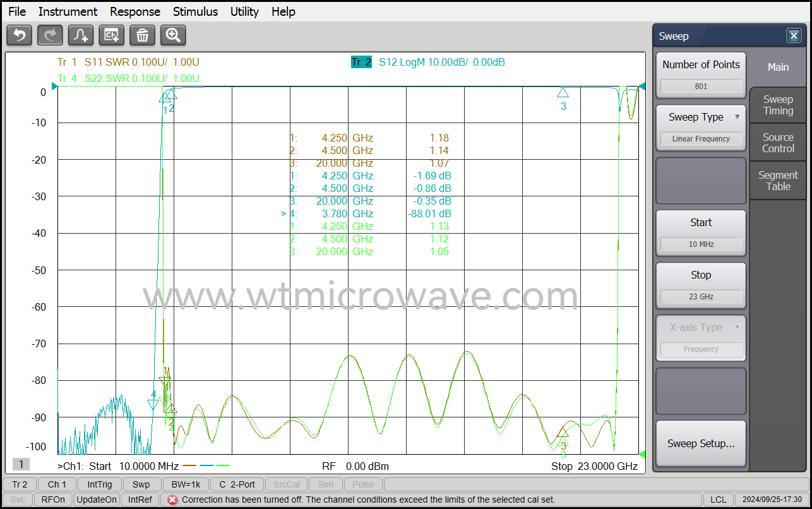Viewport: 812px width, 509px height.
Task: Select marker 4 triangle at 3.78 GHz
Action: click(x=153, y=404)
